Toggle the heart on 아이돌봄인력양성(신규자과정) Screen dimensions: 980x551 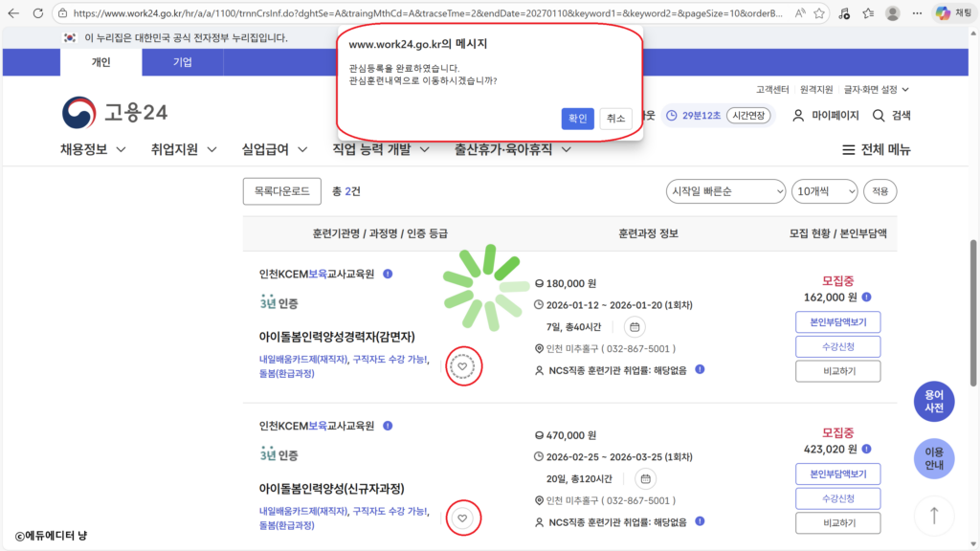463,518
